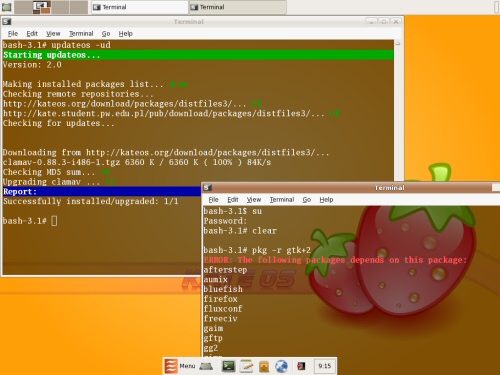The width and height of the screenshot is (500, 375).
Task: Click 'Checking for updates...' line
Action: (59, 123)
